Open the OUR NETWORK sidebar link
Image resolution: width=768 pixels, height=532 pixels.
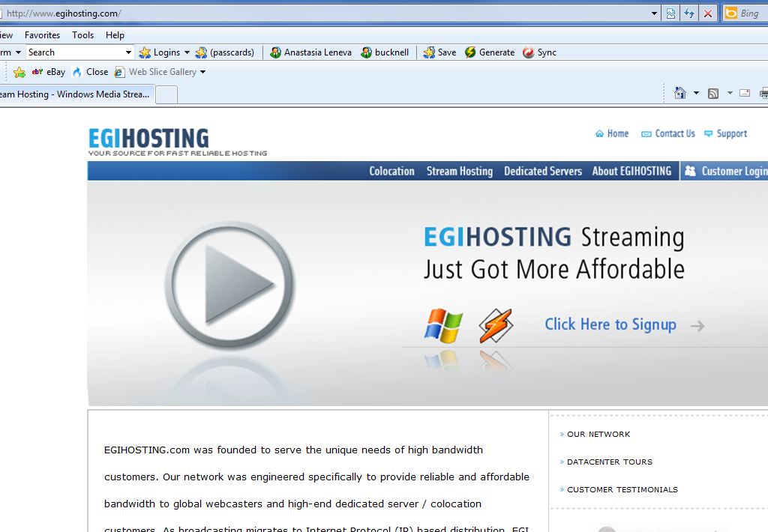598,434
